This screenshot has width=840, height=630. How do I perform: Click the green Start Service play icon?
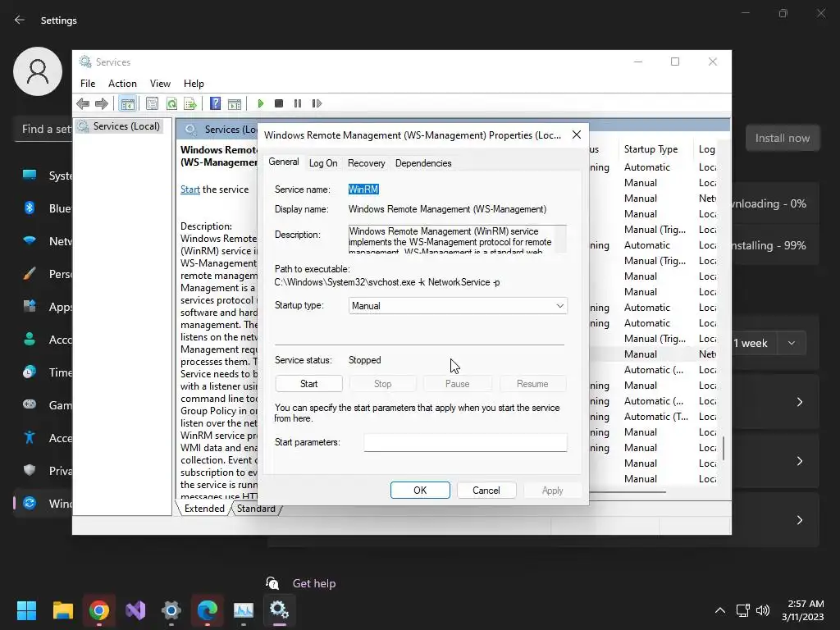pos(260,103)
